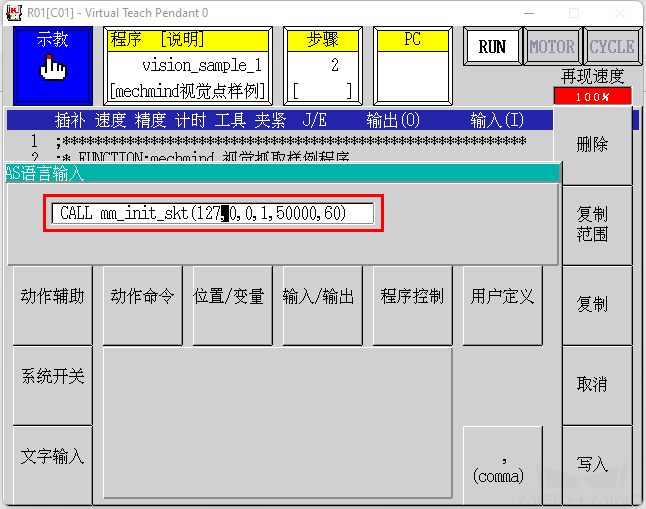Viewport: 646px width, 509px height.
Task: Click the 工具 tool column header
Action: coord(230,120)
